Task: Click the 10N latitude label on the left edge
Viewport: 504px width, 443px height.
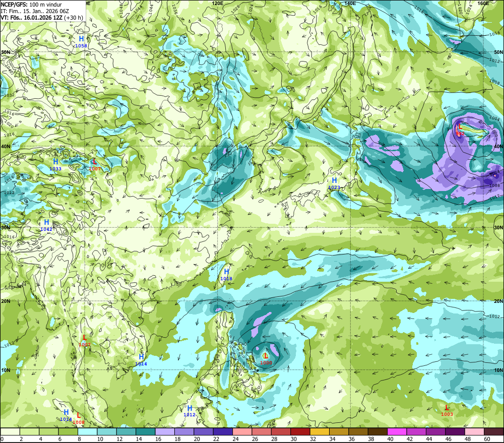Action: (x=6, y=370)
